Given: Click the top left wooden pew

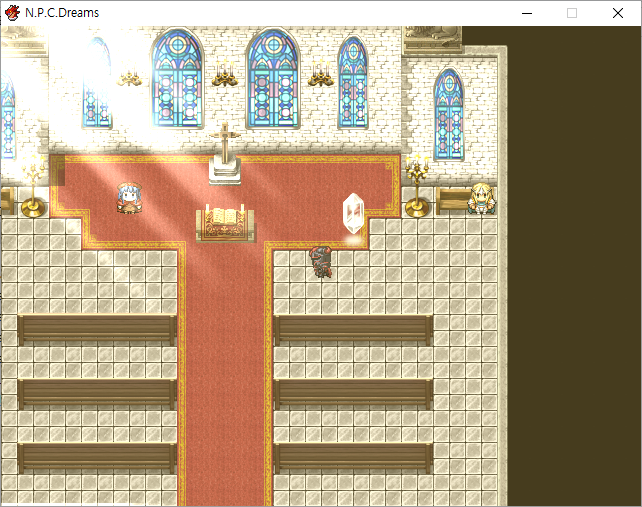Looking at the screenshot, I should click(x=97, y=329).
